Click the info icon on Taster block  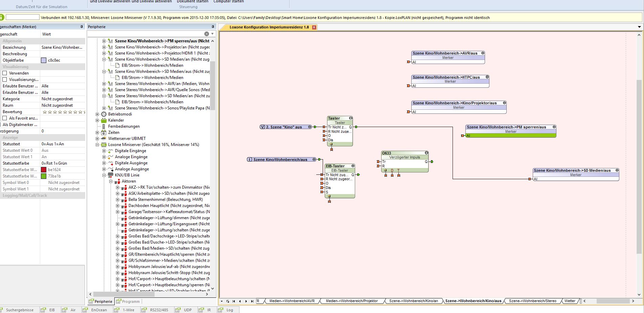(x=350, y=118)
